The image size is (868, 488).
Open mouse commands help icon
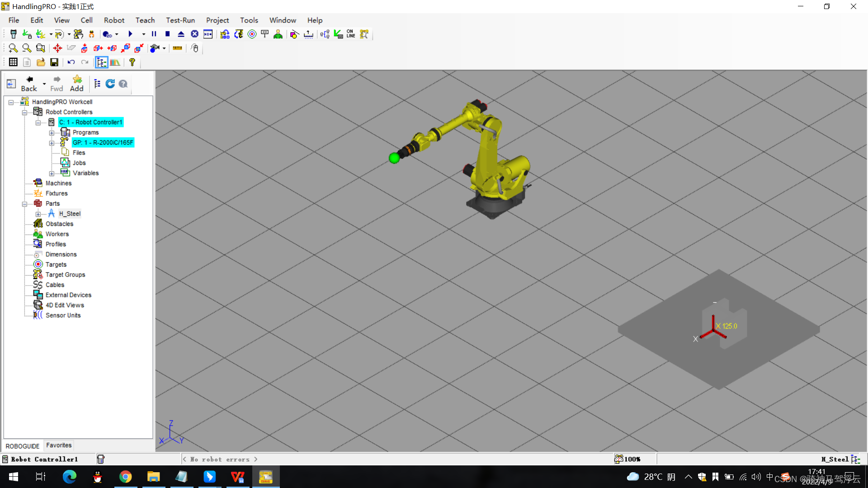pyautogui.click(x=195, y=48)
